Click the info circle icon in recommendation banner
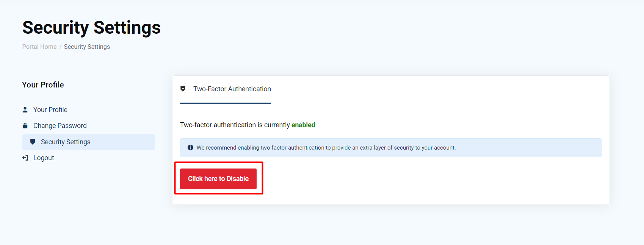This screenshot has height=245, width=644. click(190, 148)
